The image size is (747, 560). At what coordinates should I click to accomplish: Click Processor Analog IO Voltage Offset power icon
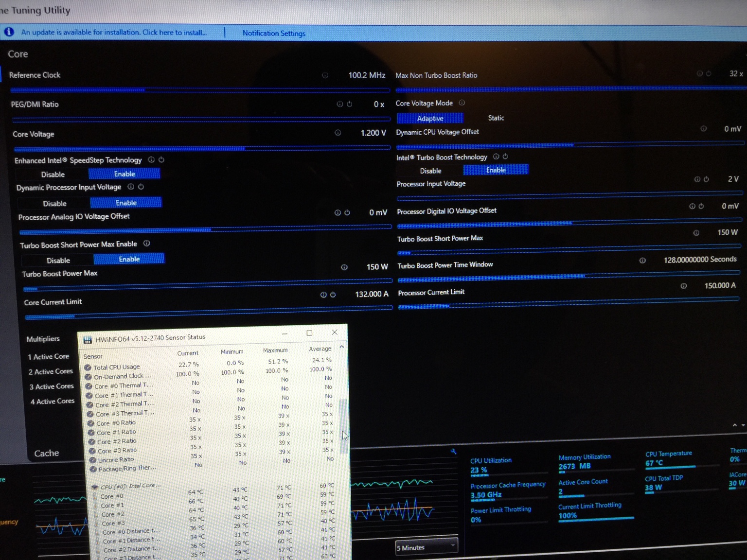coord(347,212)
